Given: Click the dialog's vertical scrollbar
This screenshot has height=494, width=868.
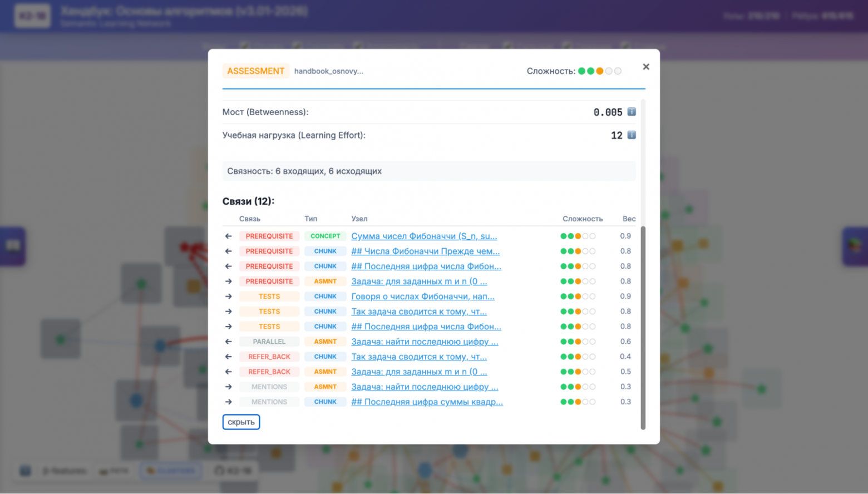Looking at the screenshot, I should pos(643,327).
